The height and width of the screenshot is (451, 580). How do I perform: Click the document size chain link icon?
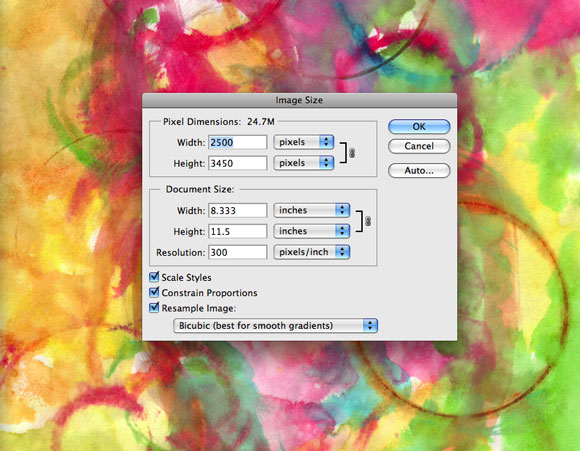[x=367, y=221]
